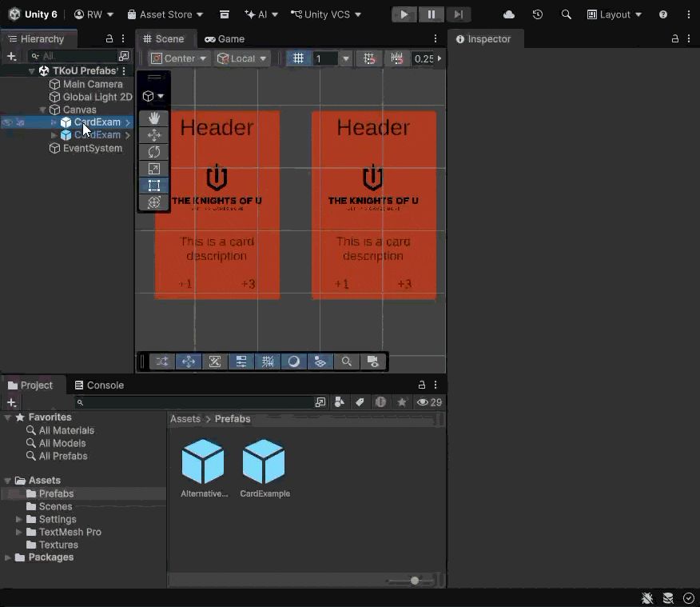Select the Hand view tool
The width and height of the screenshot is (700, 607).
coord(154,118)
